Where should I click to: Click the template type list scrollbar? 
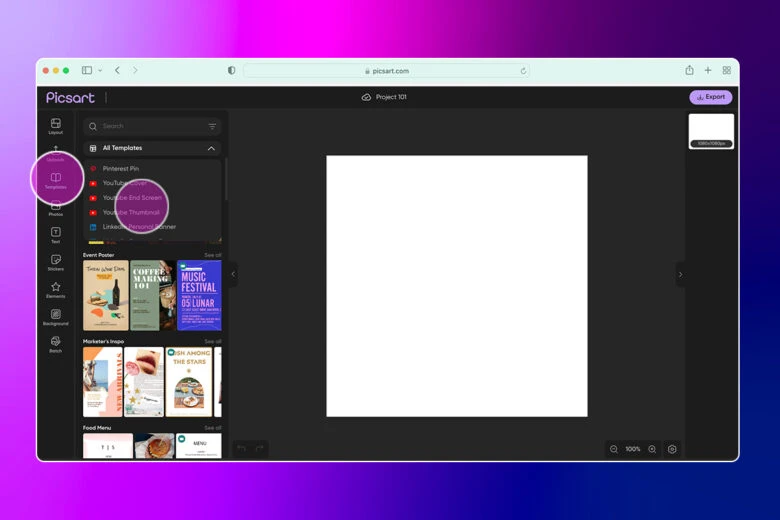tap(226, 179)
